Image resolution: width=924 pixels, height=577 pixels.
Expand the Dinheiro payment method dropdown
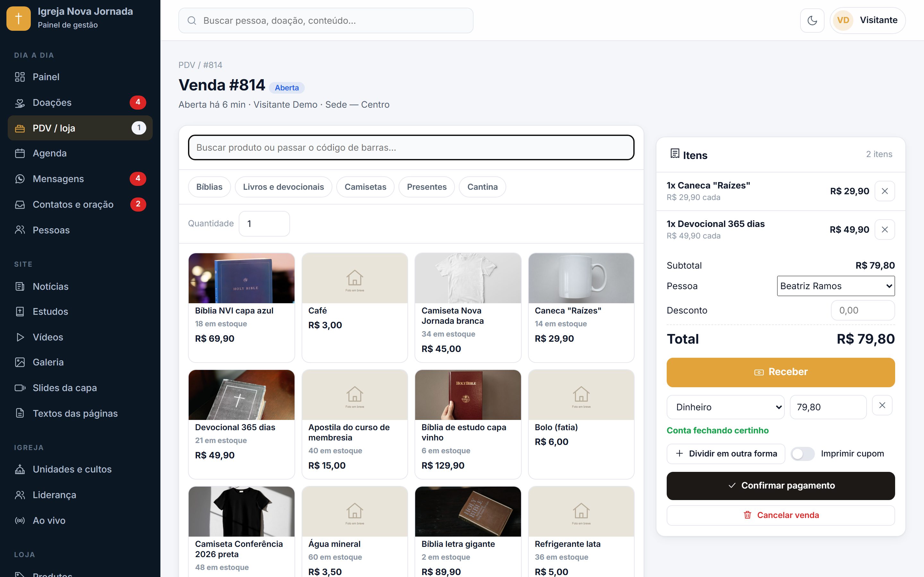[x=725, y=407]
